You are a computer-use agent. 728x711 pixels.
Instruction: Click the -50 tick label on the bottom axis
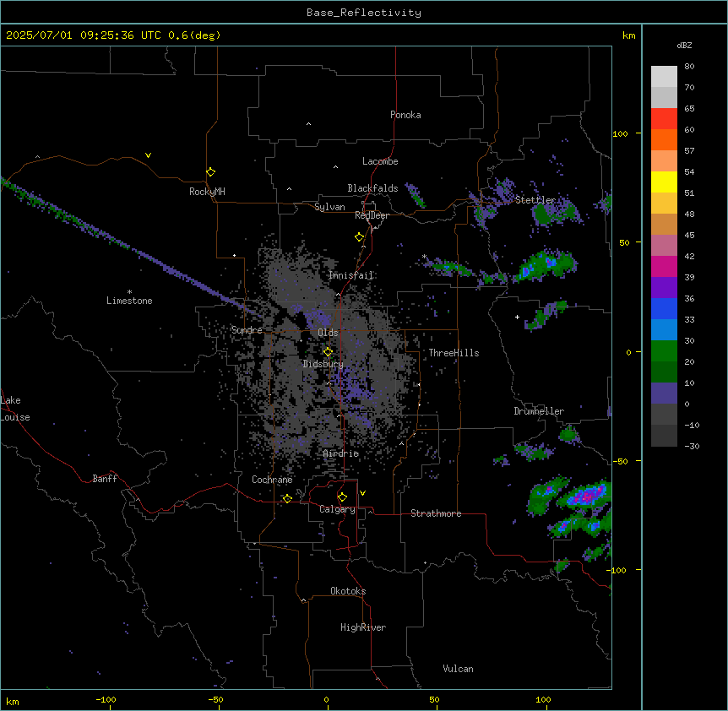point(215,699)
